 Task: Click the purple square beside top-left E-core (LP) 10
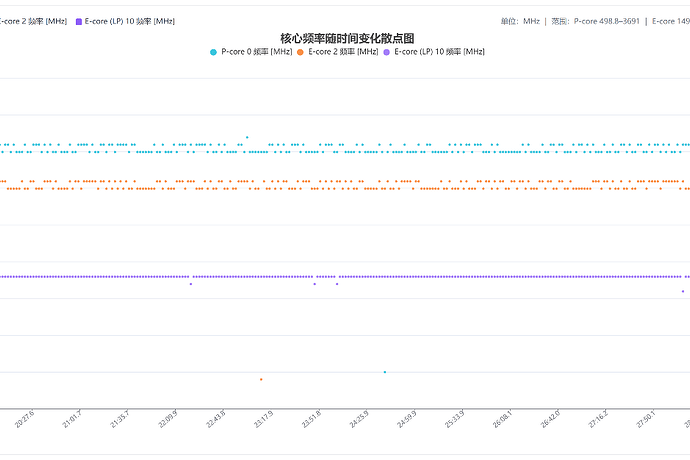pyautogui.click(x=79, y=22)
